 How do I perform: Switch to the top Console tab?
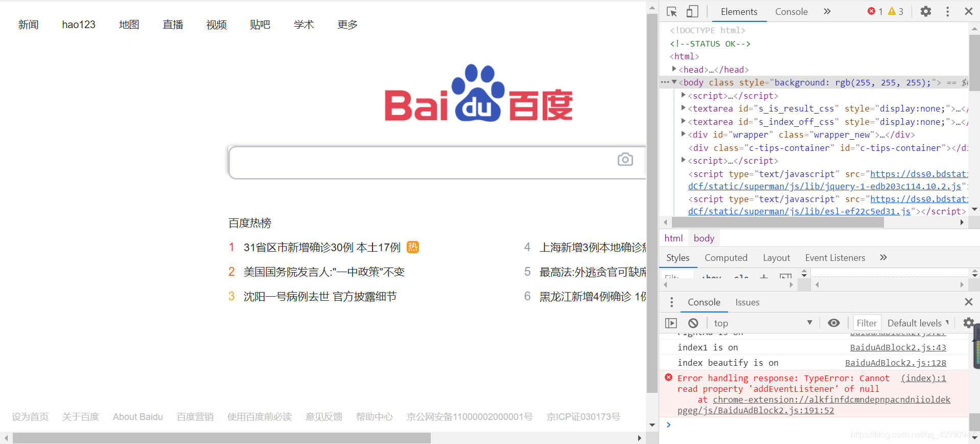click(791, 11)
